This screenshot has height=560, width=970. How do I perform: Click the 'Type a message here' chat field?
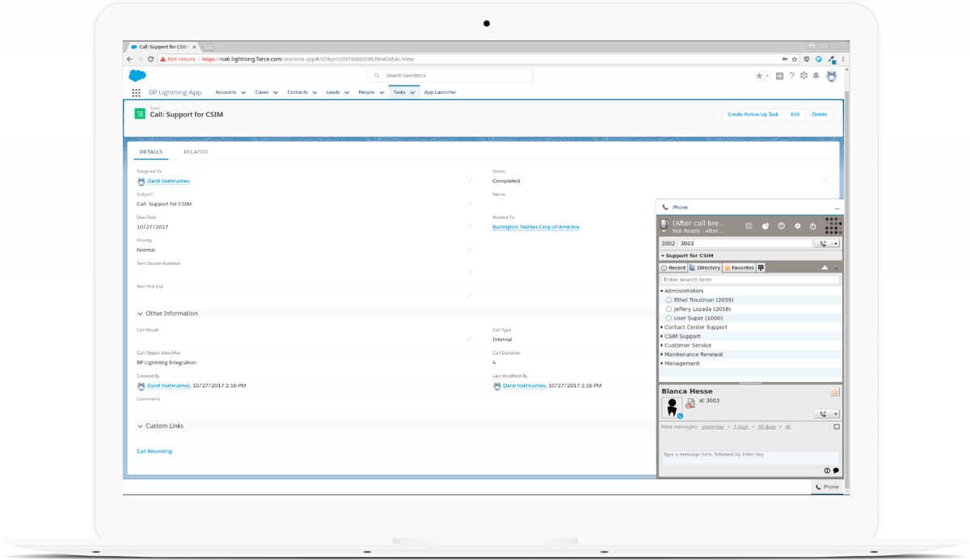pos(749,457)
